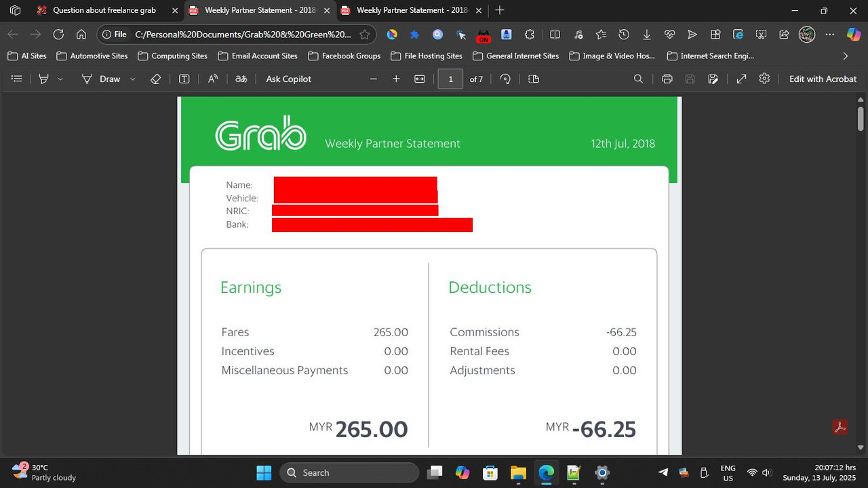The height and width of the screenshot is (488, 868).
Task: Open the Facebook Groups bookmarks folder
Action: (344, 56)
